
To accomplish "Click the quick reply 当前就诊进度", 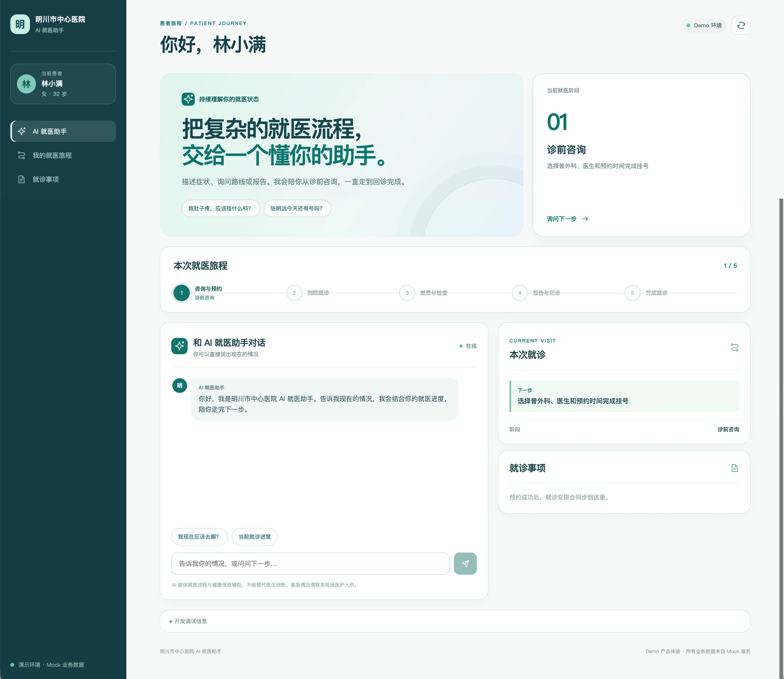I will (255, 536).
